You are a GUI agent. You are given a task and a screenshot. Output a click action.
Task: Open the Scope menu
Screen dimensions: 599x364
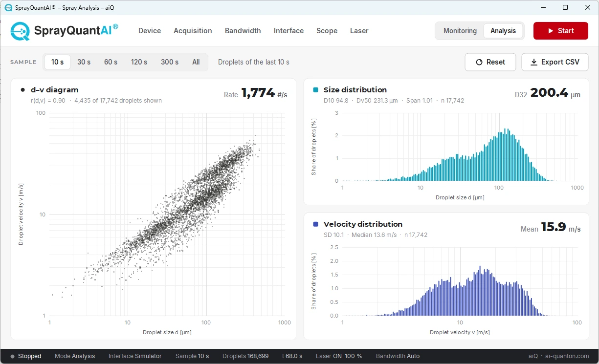click(327, 31)
